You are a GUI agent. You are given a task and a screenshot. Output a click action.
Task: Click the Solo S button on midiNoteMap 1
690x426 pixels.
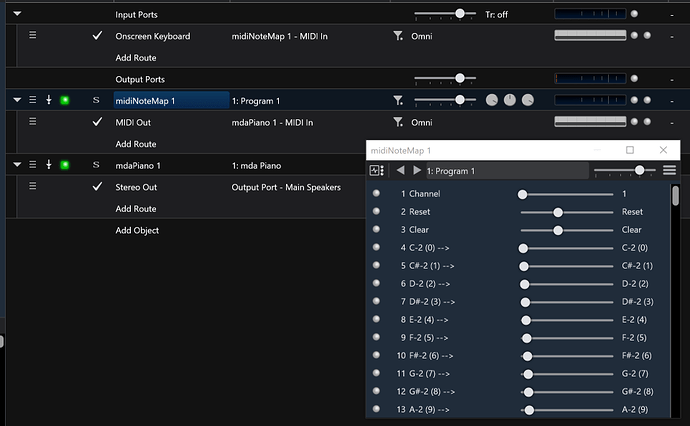coord(96,100)
